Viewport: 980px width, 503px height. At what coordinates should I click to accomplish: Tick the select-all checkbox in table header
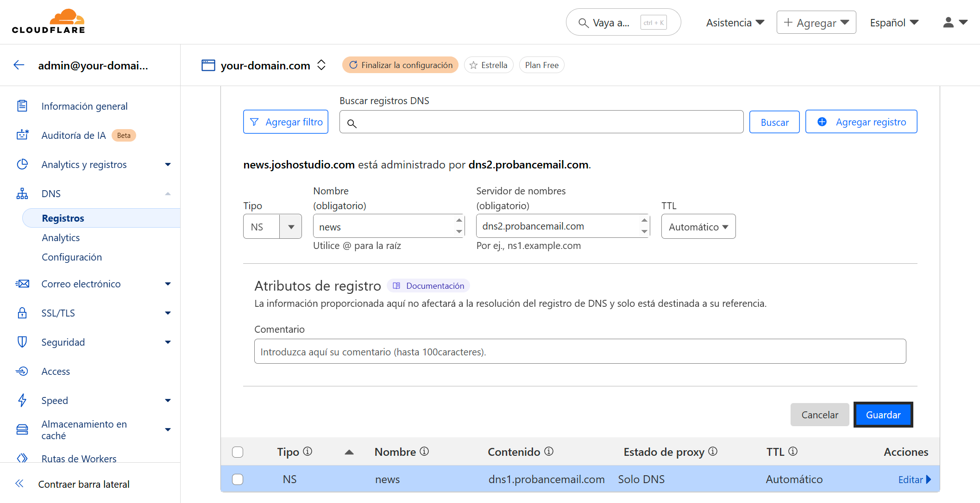point(238,452)
